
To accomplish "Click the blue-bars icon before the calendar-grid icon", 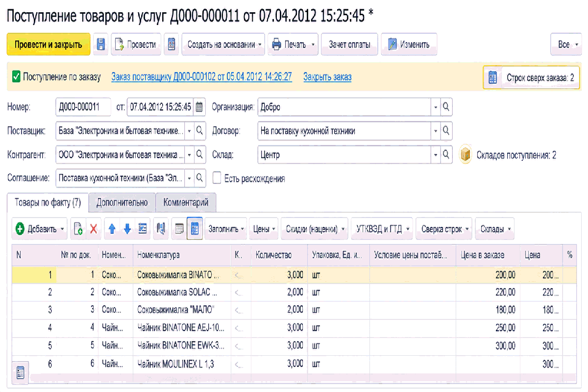I will pos(161,229).
